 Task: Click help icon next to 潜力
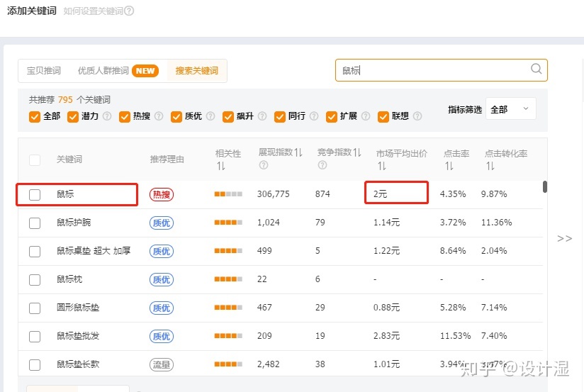[x=107, y=116]
